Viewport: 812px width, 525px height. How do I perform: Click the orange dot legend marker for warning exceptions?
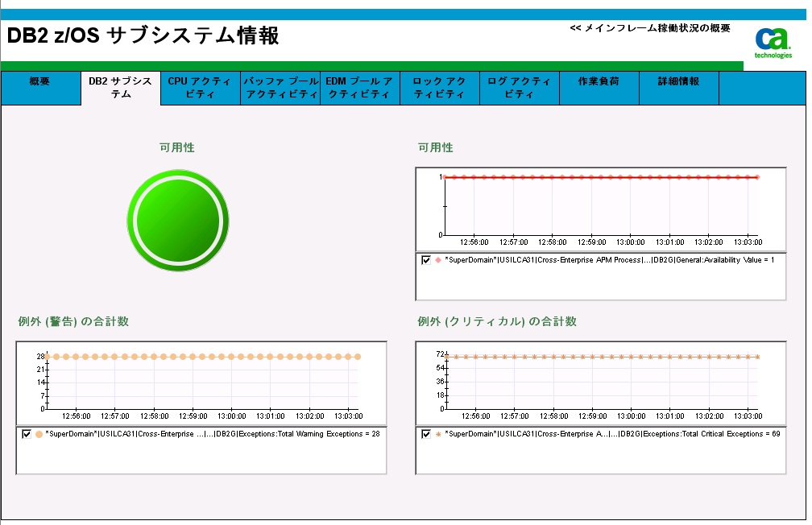37,433
